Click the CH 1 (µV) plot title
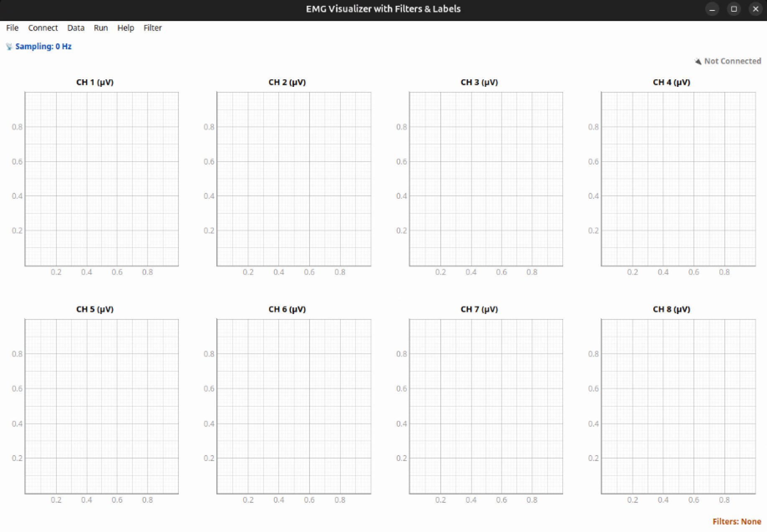767x532 pixels. (95, 82)
